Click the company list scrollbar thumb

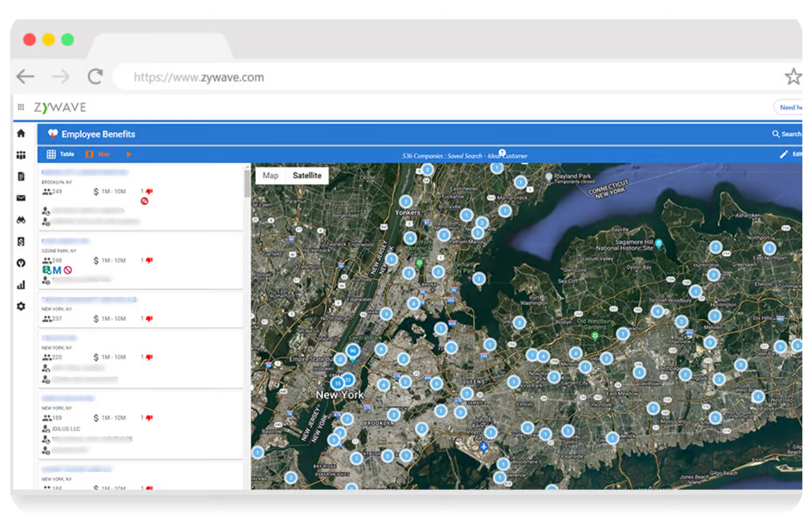(x=247, y=183)
